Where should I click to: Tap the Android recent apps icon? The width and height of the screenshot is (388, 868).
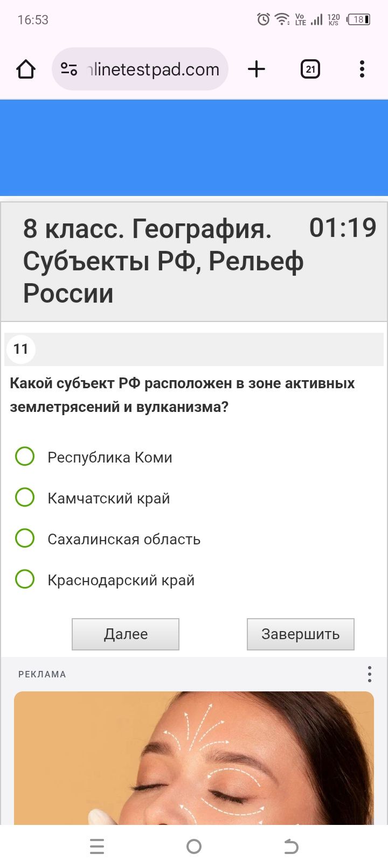click(97, 846)
